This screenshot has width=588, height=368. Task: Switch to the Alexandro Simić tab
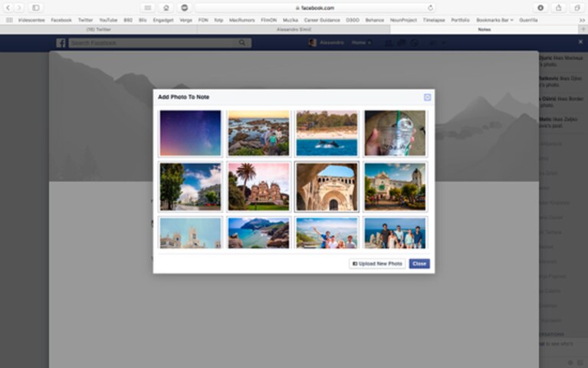point(294,29)
